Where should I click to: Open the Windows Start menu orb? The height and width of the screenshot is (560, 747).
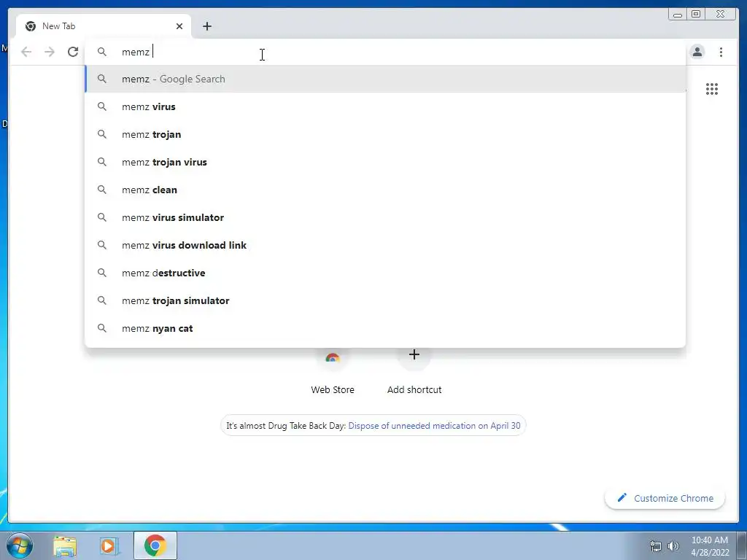point(20,545)
